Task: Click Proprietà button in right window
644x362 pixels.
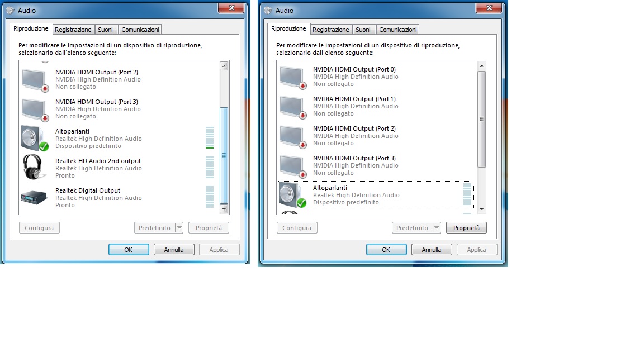Action: coord(467,228)
